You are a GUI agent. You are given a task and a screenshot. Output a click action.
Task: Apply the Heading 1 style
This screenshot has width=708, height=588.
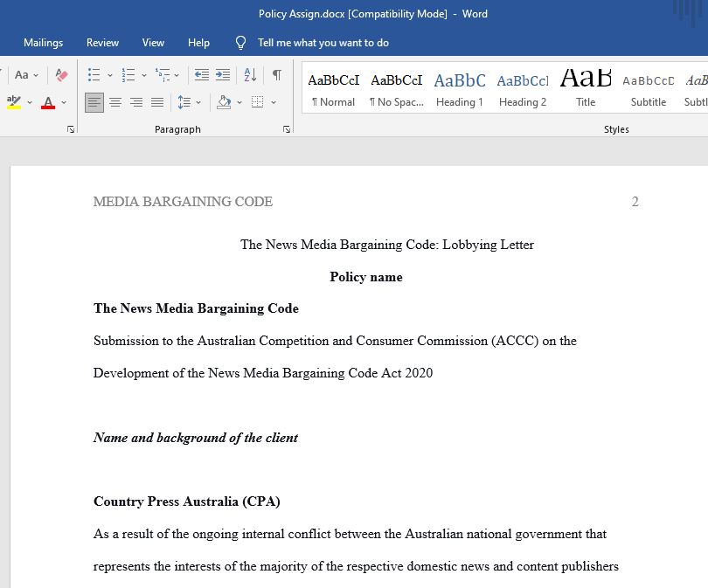point(460,89)
